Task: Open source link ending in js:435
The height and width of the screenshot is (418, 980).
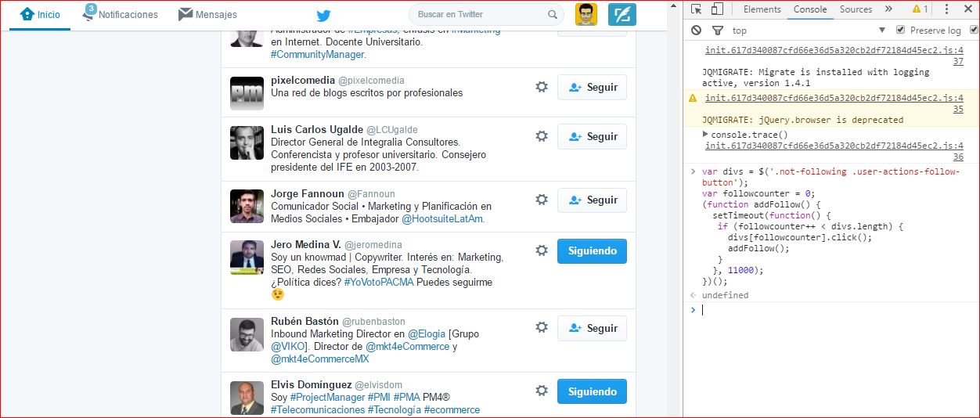Action: pyautogui.click(x=834, y=103)
